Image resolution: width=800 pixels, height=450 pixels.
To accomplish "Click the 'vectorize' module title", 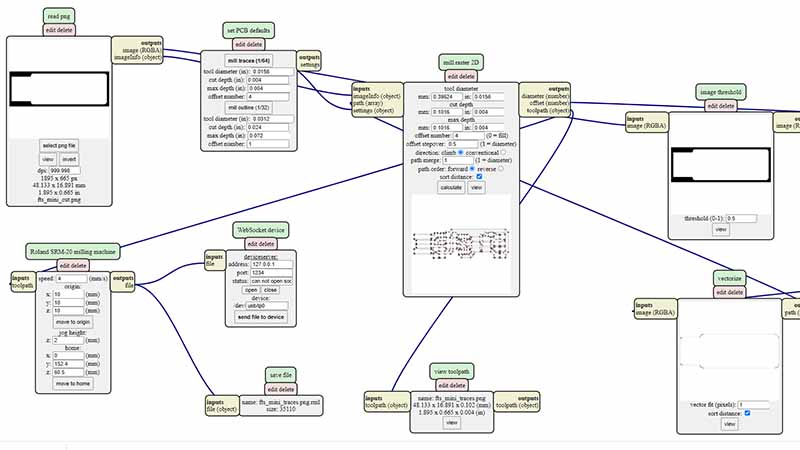I will click(x=730, y=278).
